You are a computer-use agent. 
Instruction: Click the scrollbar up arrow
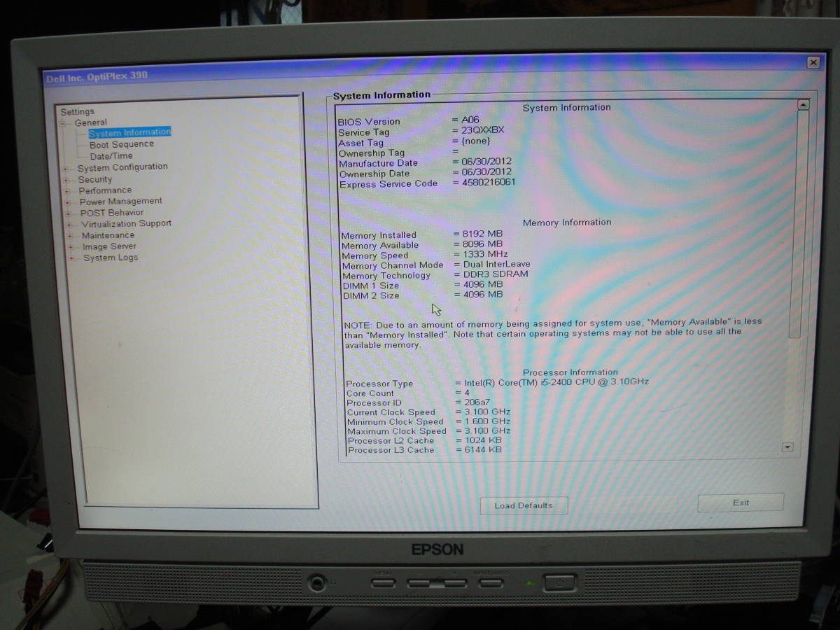tap(803, 105)
